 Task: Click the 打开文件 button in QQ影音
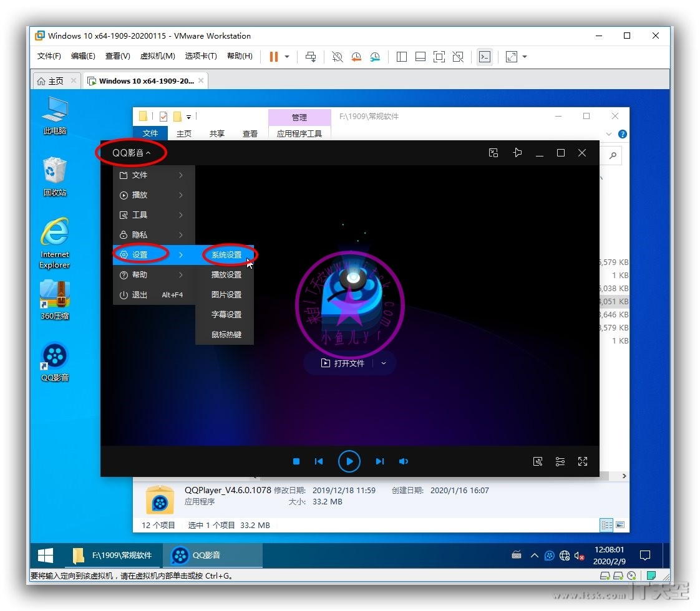click(x=343, y=363)
